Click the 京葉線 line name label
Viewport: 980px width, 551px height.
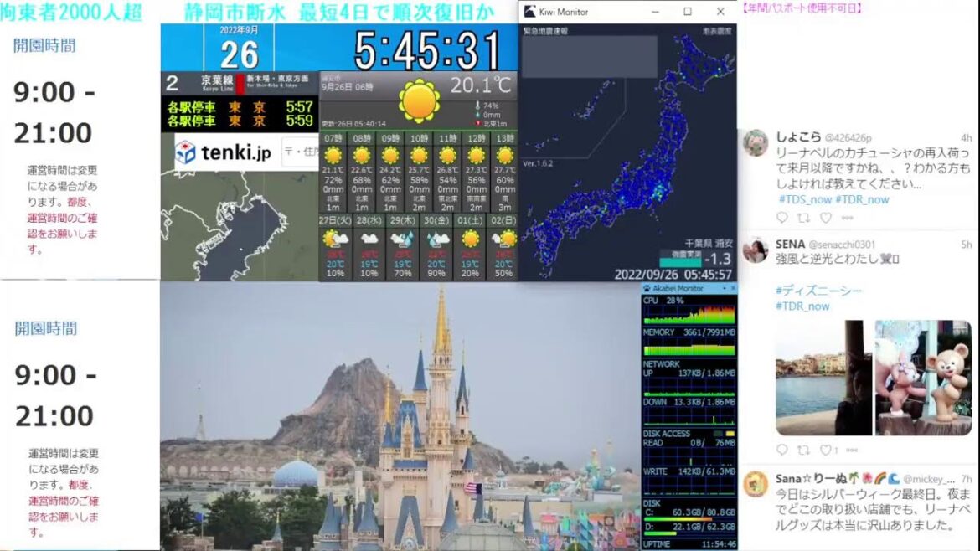point(217,80)
